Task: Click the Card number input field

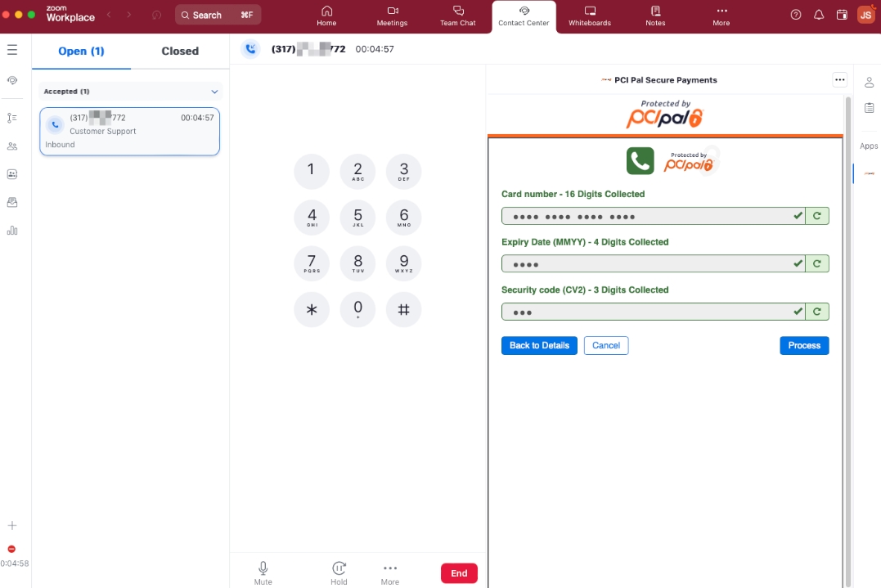Action: tap(646, 216)
